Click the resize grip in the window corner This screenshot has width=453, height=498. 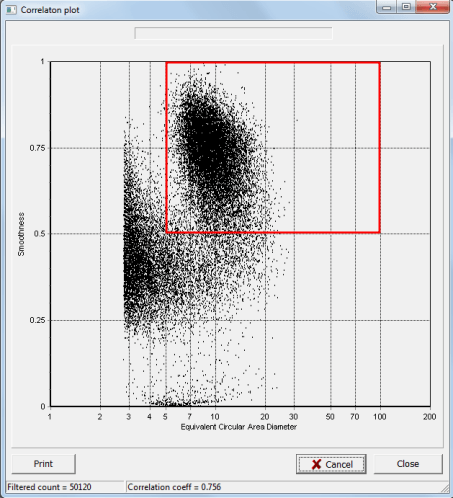coord(445,489)
